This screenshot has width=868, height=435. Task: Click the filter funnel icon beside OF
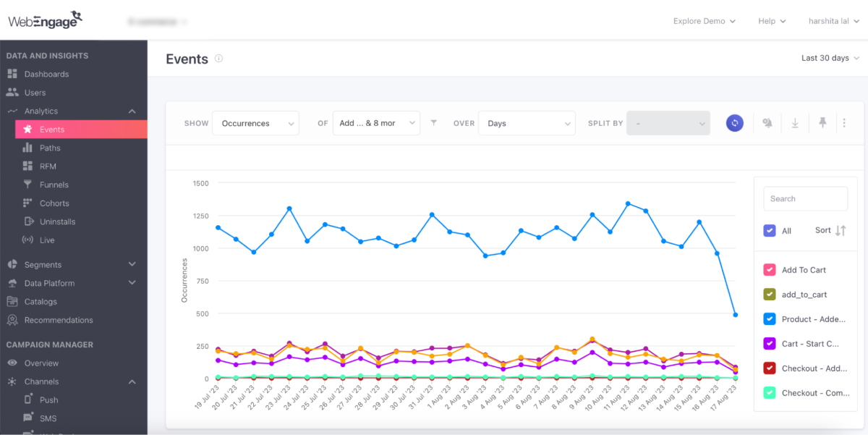[433, 123]
